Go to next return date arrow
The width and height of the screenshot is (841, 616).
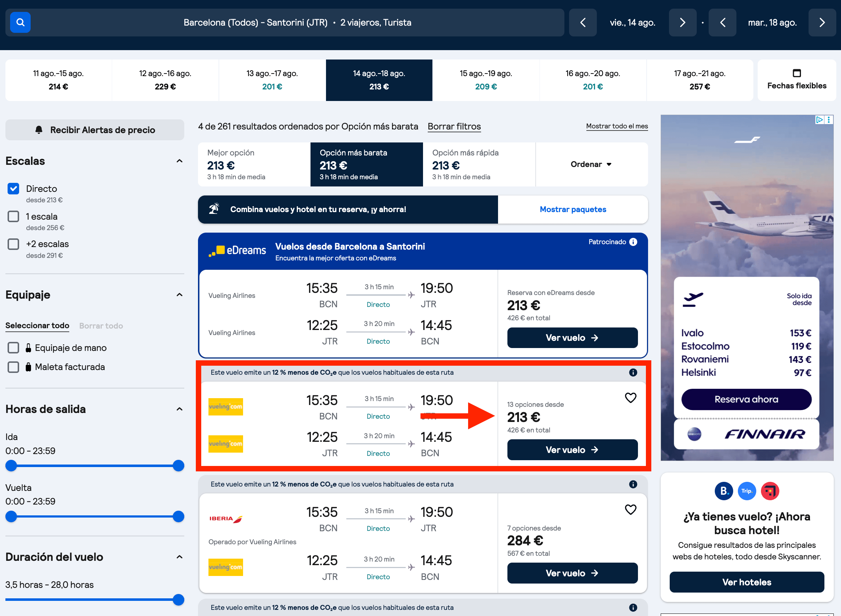[x=822, y=22]
